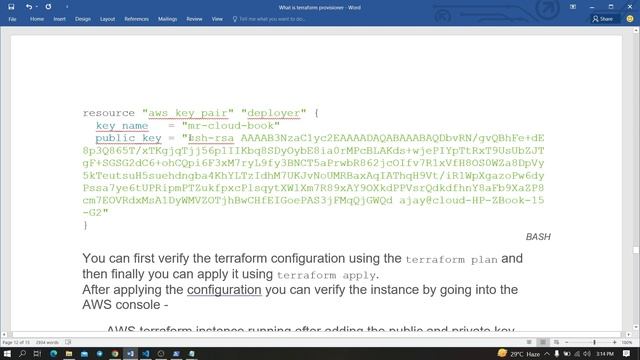Open Customize Quick Access Toolbar dropdown

point(67,7)
